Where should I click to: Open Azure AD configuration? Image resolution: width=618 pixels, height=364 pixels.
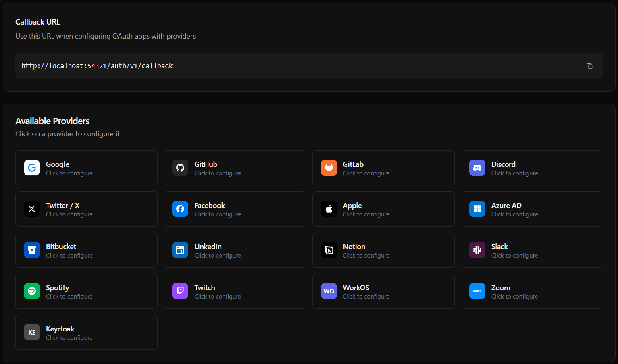tap(531, 209)
